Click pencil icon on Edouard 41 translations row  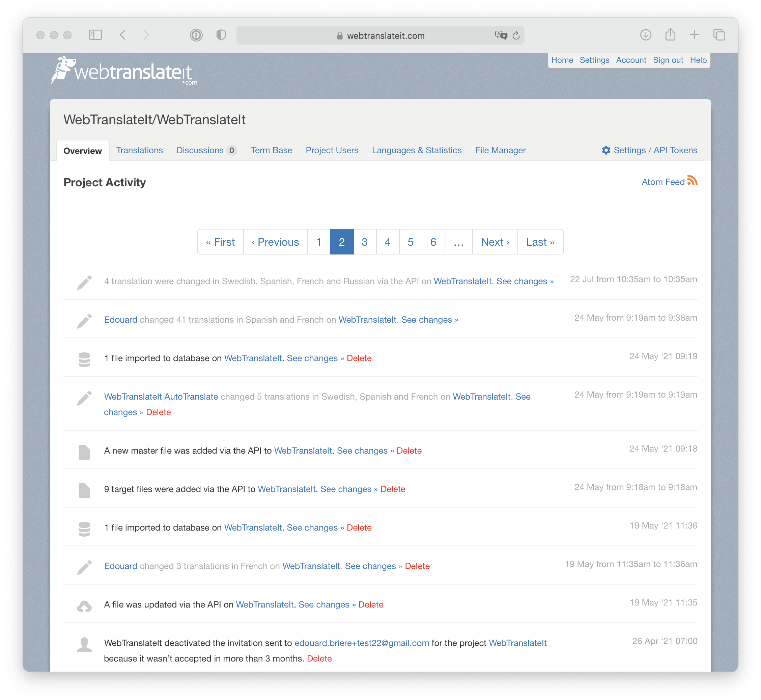pyautogui.click(x=84, y=321)
